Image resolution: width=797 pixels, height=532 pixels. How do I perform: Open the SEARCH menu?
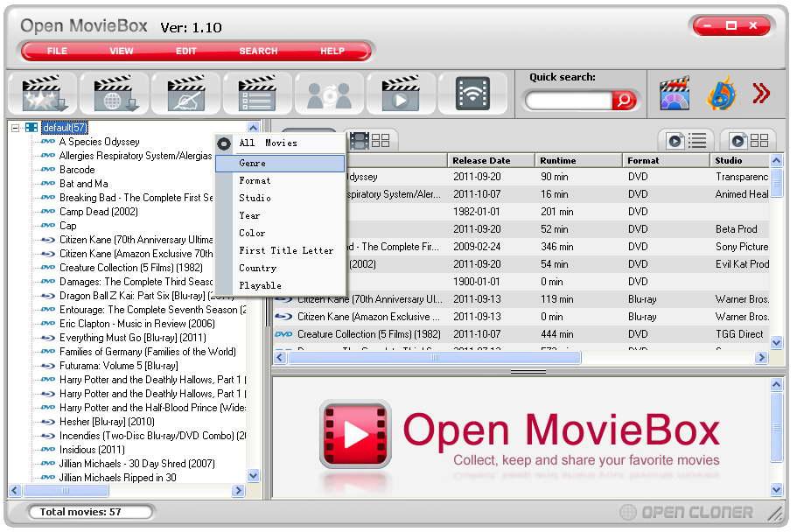pos(258,51)
